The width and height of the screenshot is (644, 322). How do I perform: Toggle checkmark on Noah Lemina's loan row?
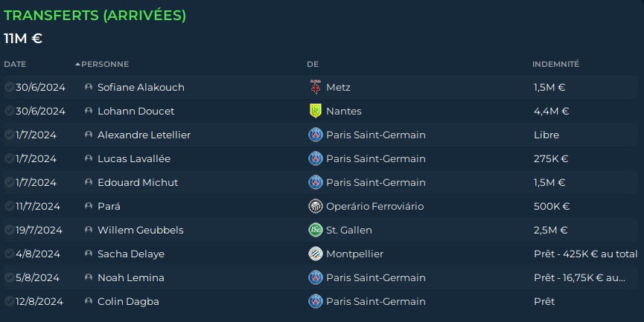(x=10, y=277)
